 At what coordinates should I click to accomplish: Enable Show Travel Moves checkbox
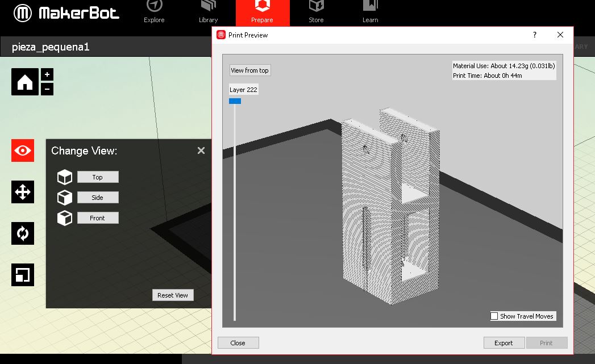click(494, 316)
